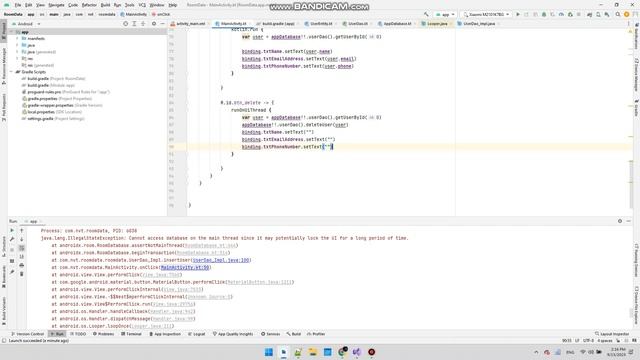640x360 pixels.
Task: Toggle soft-wrap in Run console
Action: pyautogui.click(x=22, y=248)
